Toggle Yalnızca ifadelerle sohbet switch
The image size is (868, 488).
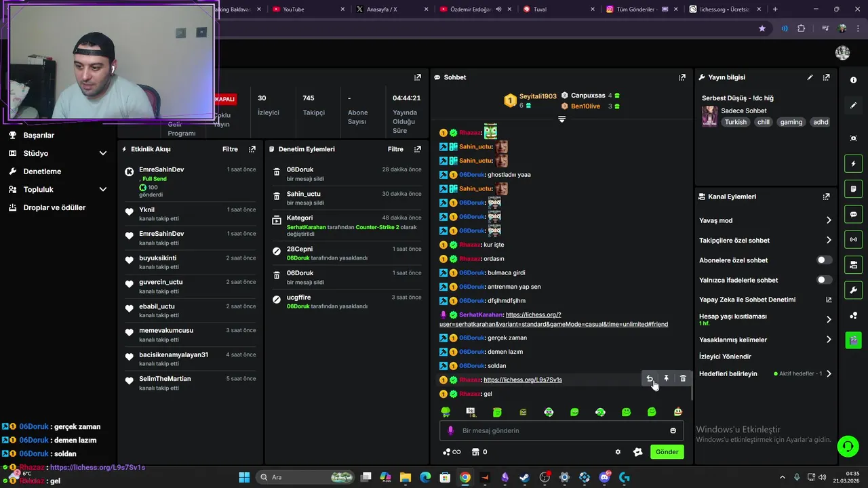coord(824,280)
